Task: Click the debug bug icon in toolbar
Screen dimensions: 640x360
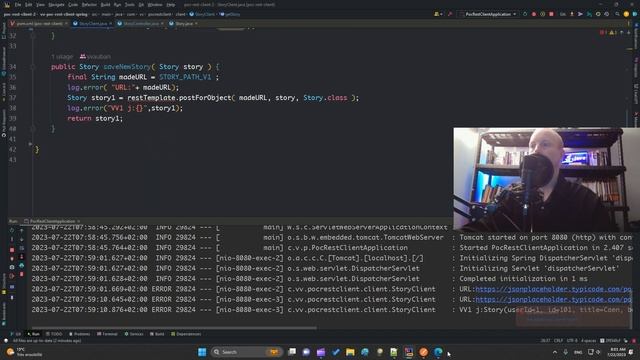Action: (x=534, y=14)
